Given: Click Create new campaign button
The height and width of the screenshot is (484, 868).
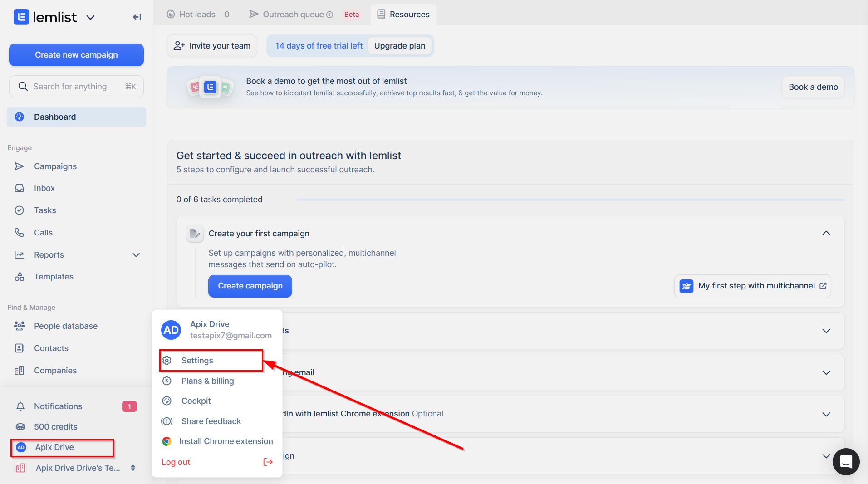Looking at the screenshot, I should (76, 55).
